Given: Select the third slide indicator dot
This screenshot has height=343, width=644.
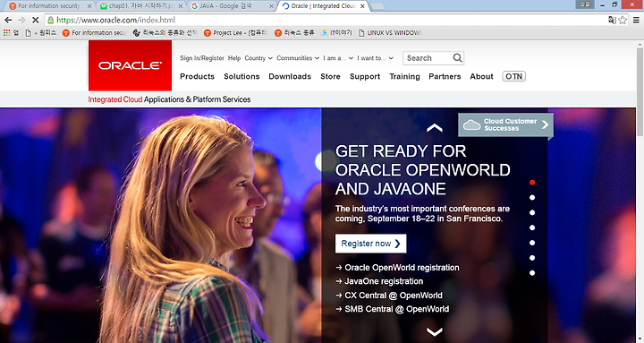Looking at the screenshot, I should (x=532, y=212).
